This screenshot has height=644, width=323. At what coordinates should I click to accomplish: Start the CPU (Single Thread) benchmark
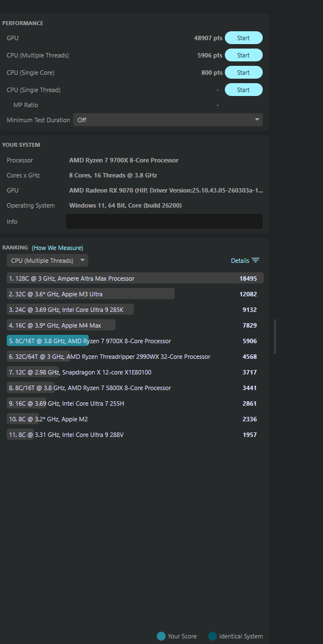243,89
